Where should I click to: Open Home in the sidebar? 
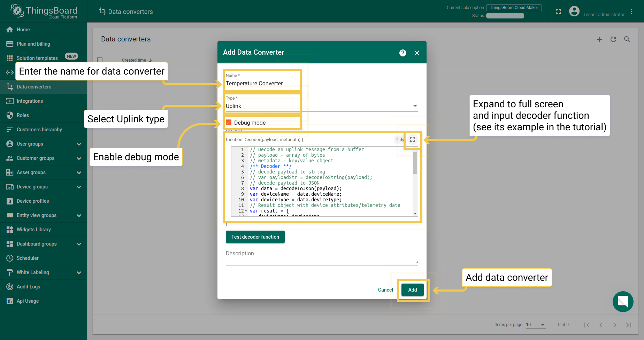point(44,30)
